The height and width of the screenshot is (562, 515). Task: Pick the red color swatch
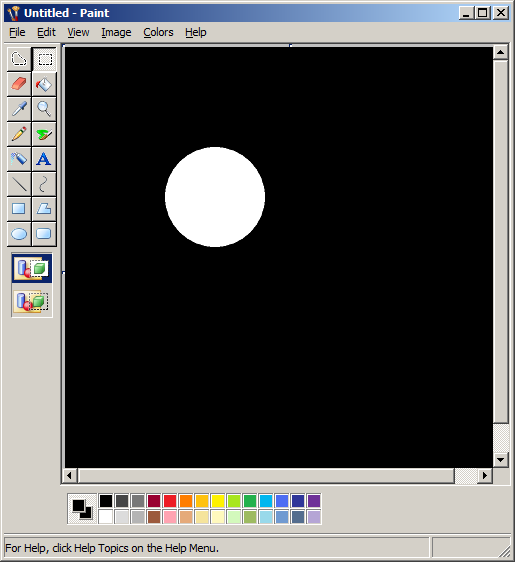pos(170,501)
